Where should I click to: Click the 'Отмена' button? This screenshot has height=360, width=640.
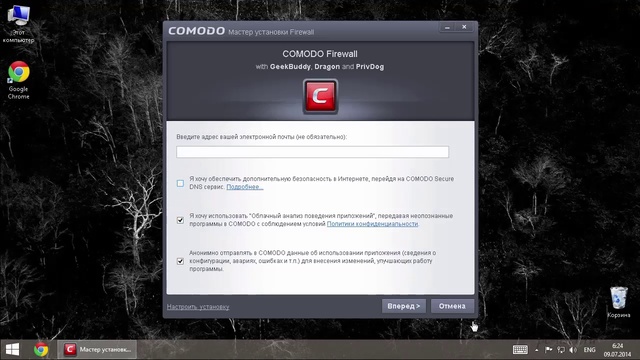click(x=452, y=306)
